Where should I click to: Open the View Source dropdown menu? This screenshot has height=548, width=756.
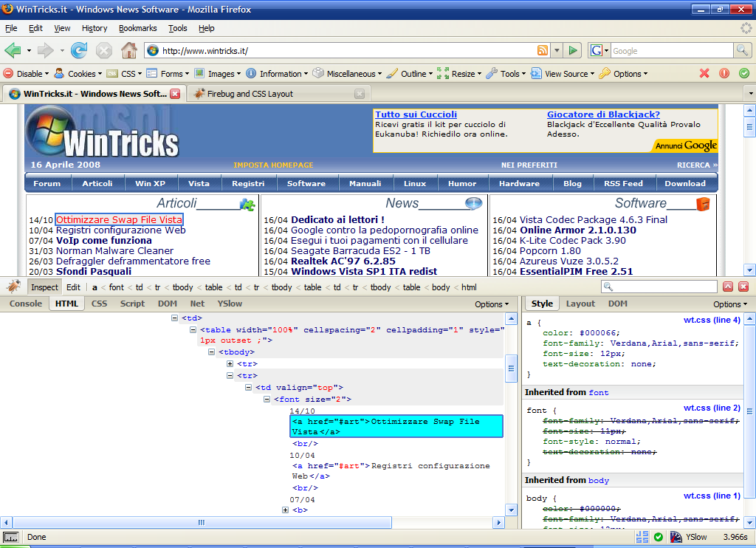[562, 73]
